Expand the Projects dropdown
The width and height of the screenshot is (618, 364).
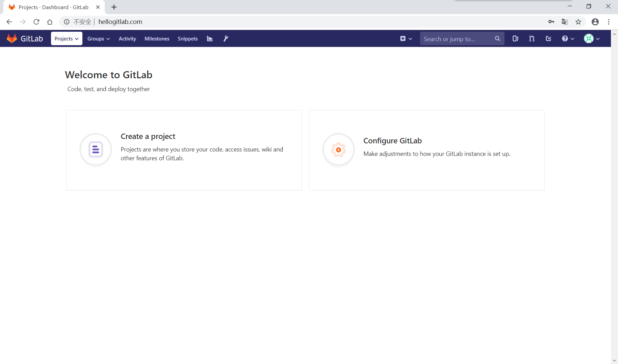(67, 39)
